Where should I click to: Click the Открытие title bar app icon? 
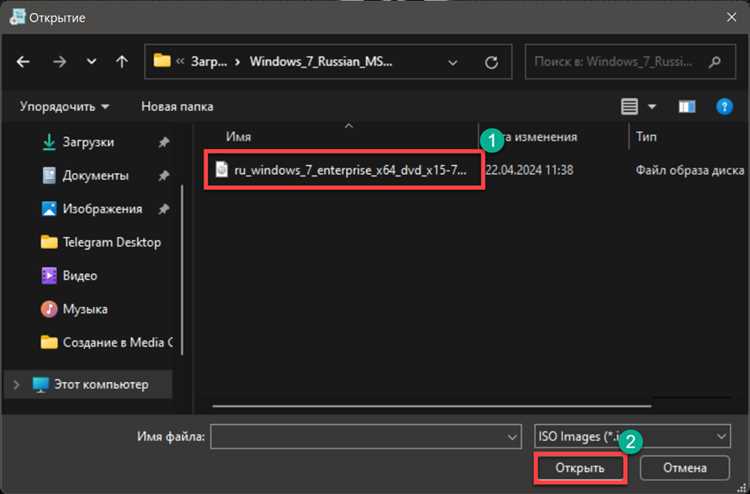[x=18, y=18]
